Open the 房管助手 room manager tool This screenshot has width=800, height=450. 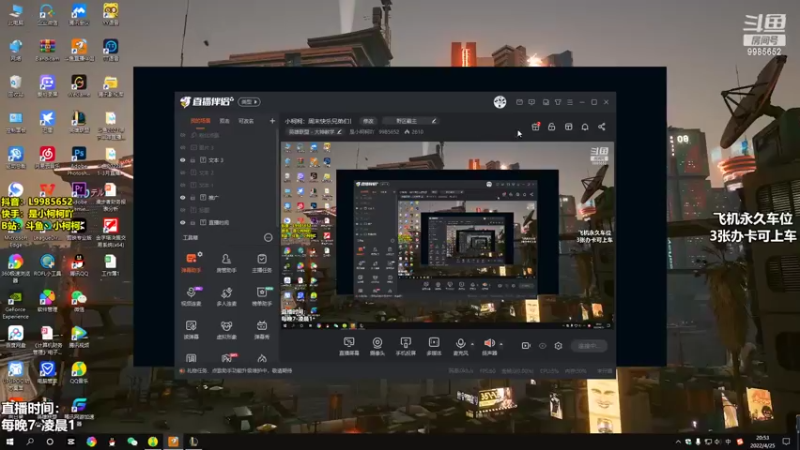[x=226, y=262]
